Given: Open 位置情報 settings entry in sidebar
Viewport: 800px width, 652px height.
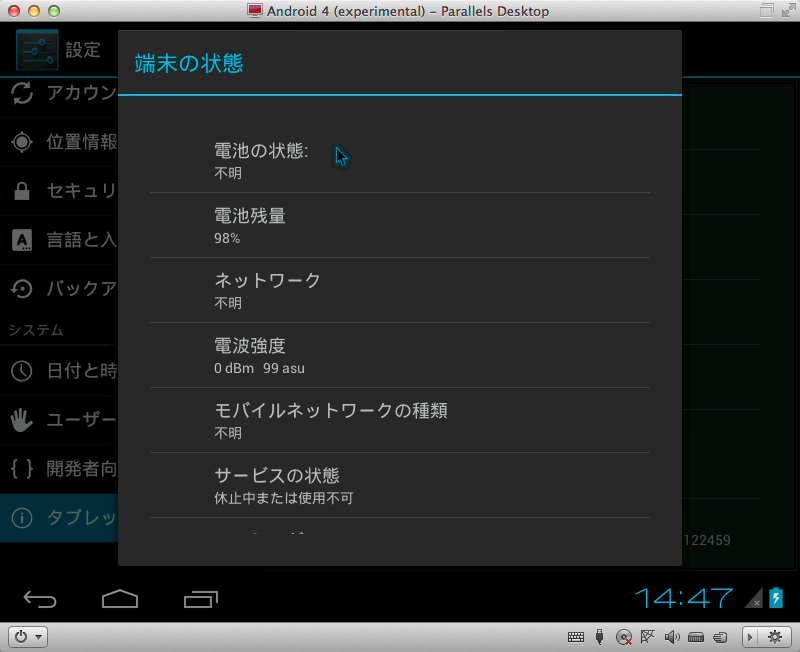Looking at the screenshot, I should point(59,142).
